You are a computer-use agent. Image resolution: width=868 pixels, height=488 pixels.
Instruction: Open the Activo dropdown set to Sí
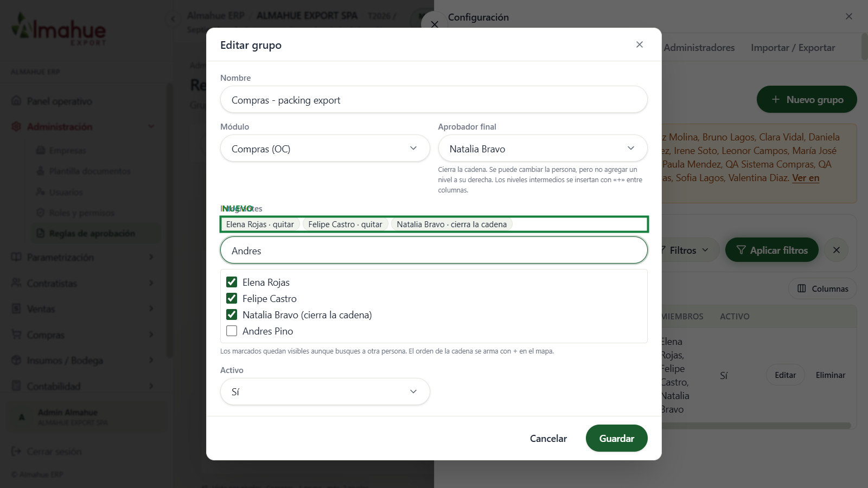(325, 391)
